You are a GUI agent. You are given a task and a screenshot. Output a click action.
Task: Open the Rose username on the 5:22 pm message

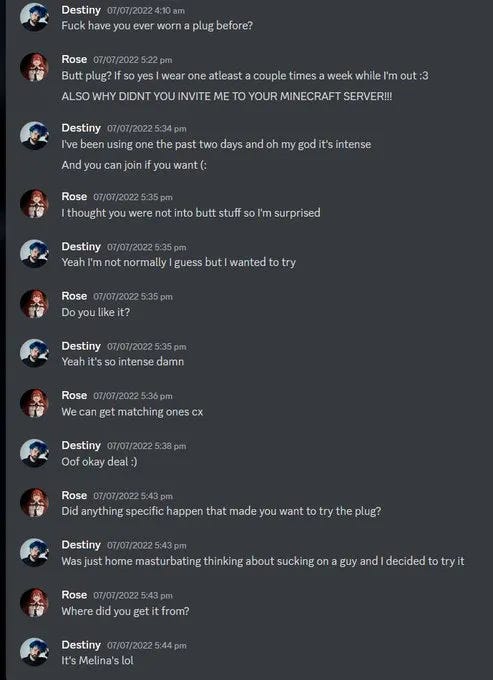[74, 59]
